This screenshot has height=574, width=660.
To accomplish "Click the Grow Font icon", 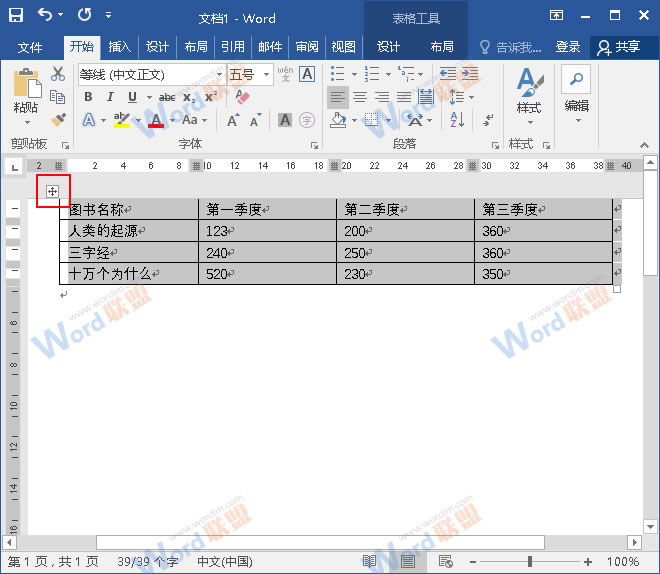I will tap(233, 120).
